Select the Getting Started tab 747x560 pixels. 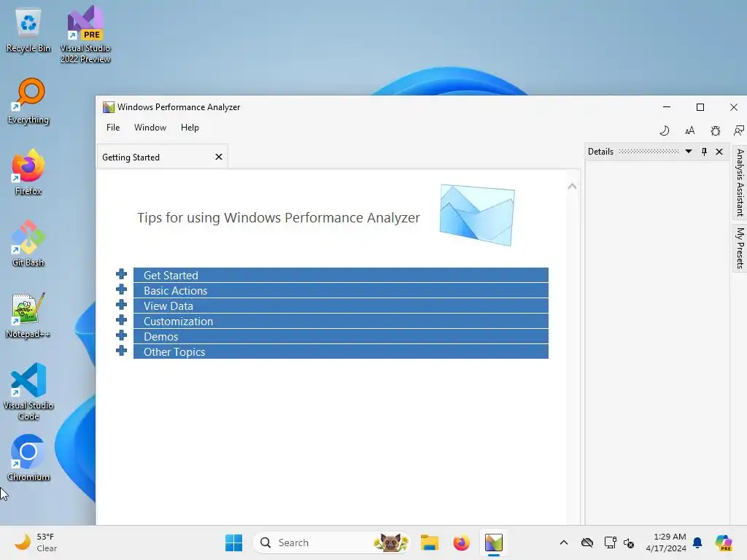(x=161, y=157)
